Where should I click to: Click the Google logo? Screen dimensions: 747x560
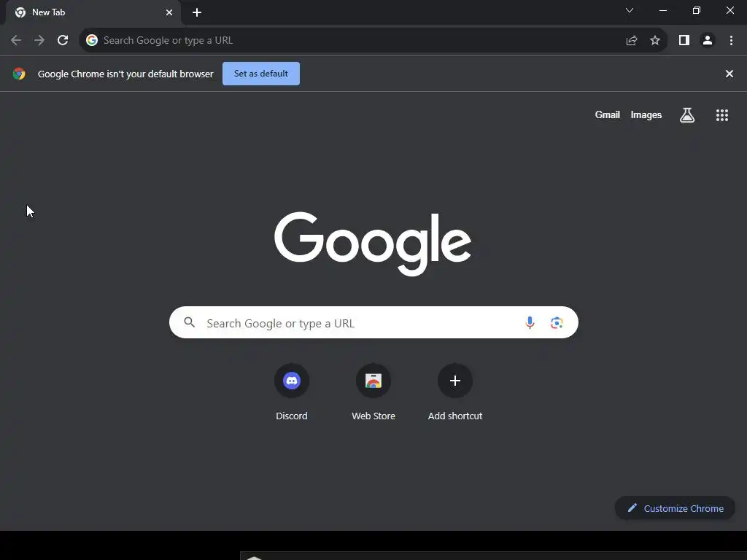373,244
